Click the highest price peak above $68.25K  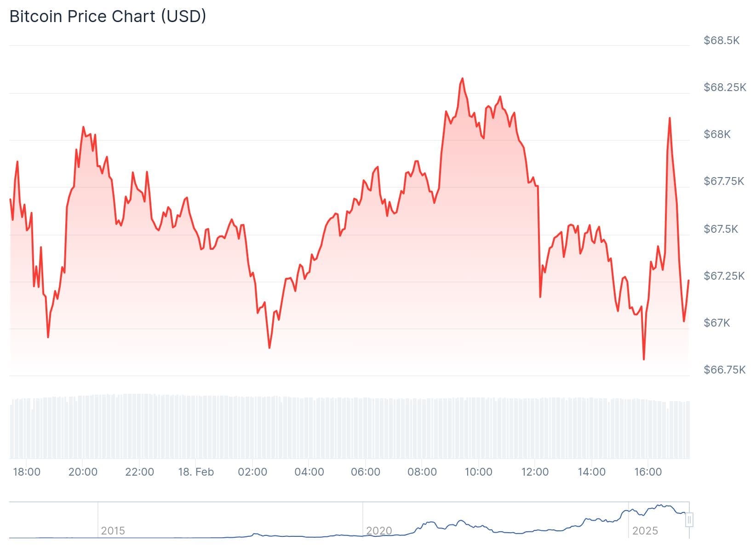click(x=462, y=79)
